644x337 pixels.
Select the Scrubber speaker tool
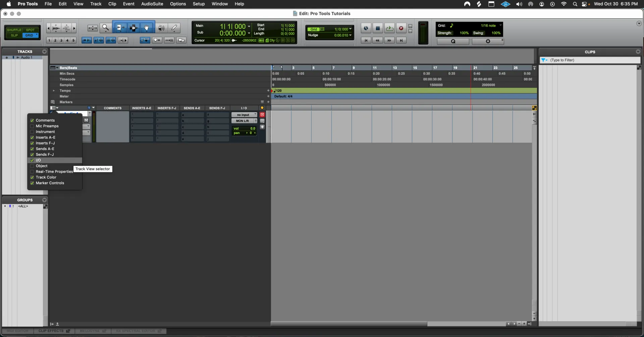161,28
